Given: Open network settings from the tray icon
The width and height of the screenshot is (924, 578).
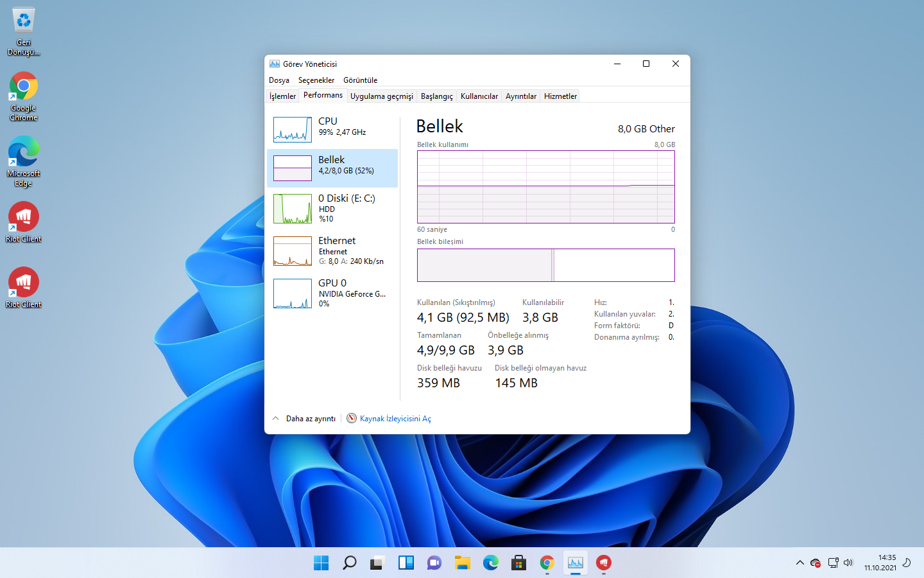Looking at the screenshot, I should pyautogui.click(x=833, y=563).
